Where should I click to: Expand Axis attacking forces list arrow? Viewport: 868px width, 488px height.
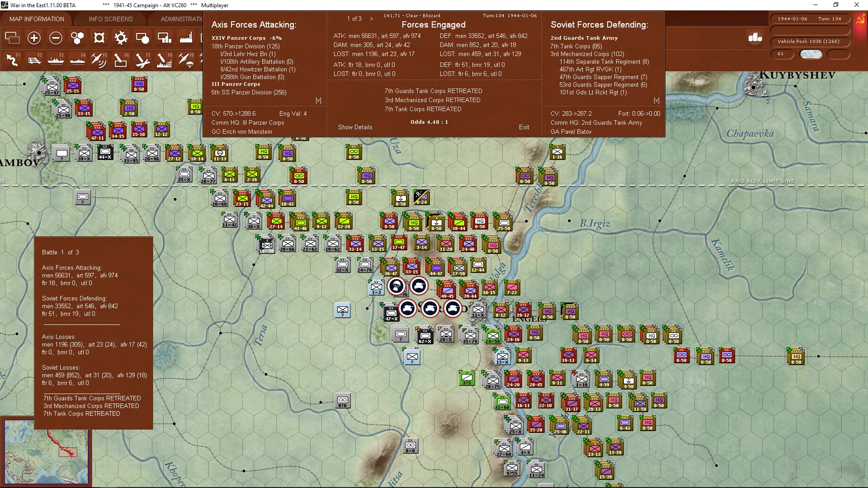(x=318, y=100)
